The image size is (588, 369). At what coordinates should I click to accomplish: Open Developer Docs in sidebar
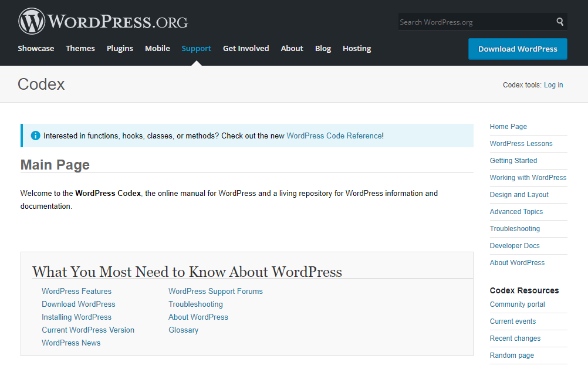515,246
